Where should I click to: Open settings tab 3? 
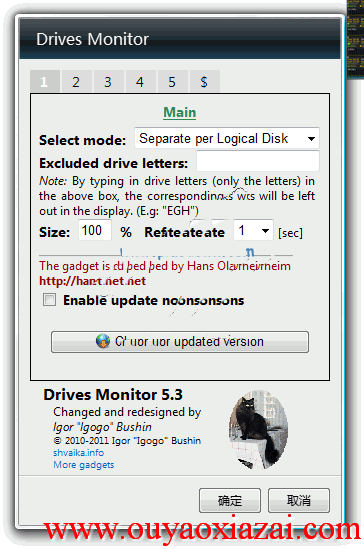108,82
